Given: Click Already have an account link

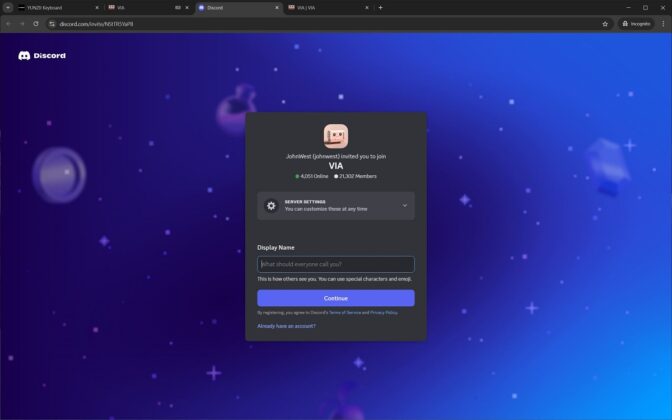Looking at the screenshot, I should click(286, 326).
